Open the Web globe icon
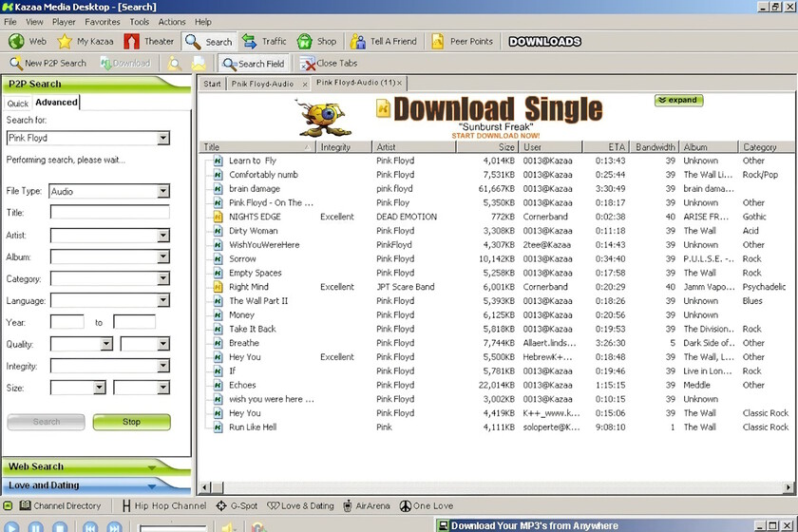The width and height of the screenshot is (798, 532). [x=16, y=42]
